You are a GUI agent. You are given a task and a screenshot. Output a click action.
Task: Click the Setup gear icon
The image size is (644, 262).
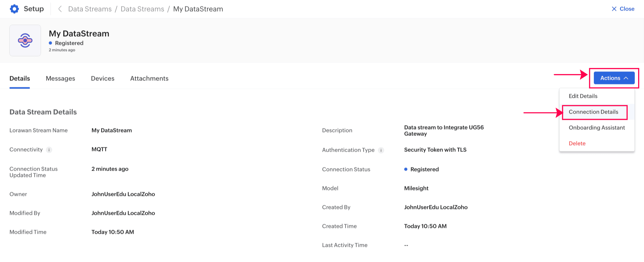[x=14, y=9]
